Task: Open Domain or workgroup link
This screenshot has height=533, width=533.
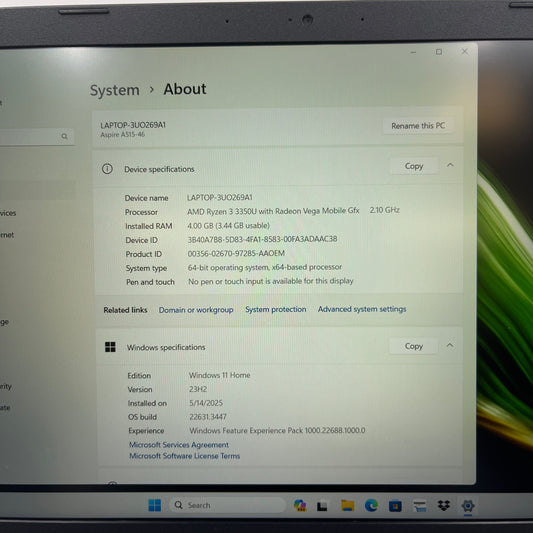Action: coord(196,310)
